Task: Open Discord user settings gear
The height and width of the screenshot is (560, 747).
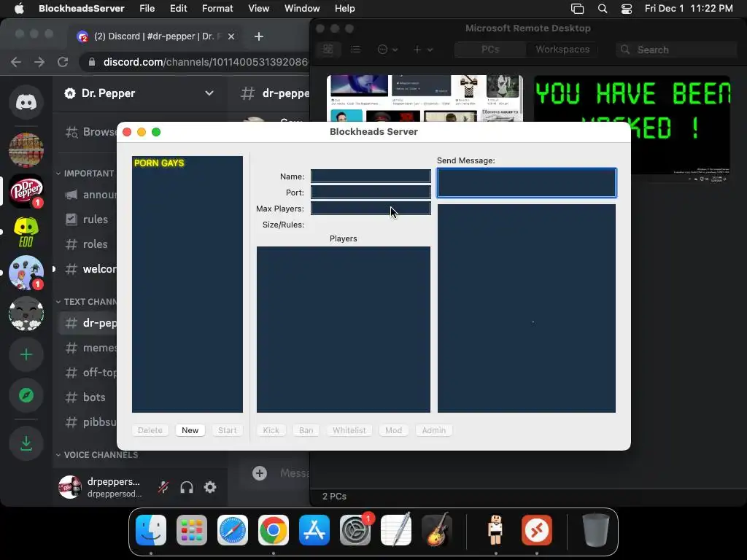Action: [210, 487]
